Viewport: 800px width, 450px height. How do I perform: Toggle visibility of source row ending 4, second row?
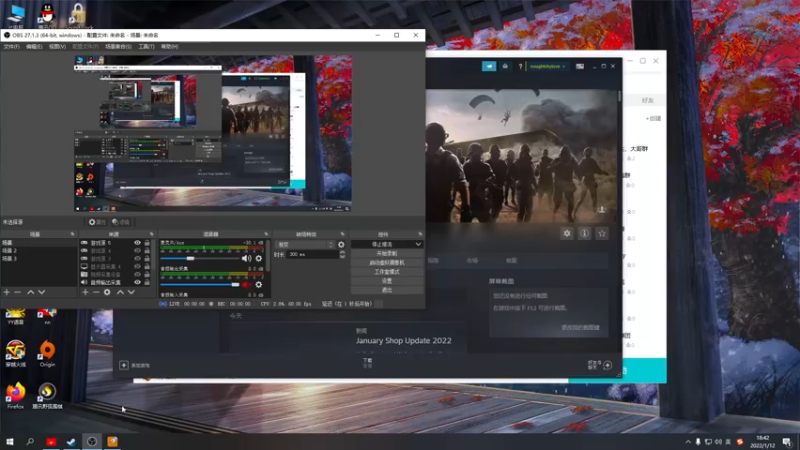[x=137, y=251]
